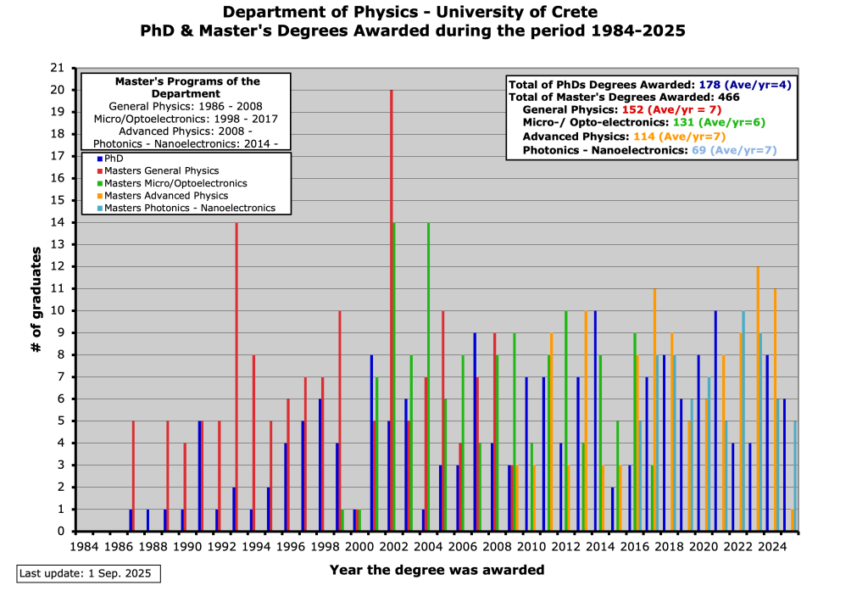
Task: Click the green bar reaching 10 in 2012
Action: point(565,421)
